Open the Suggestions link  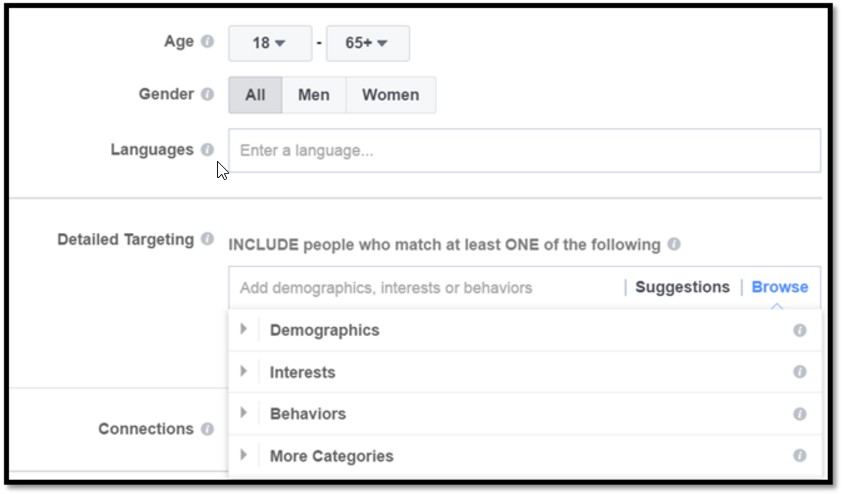click(x=682, y=287)
